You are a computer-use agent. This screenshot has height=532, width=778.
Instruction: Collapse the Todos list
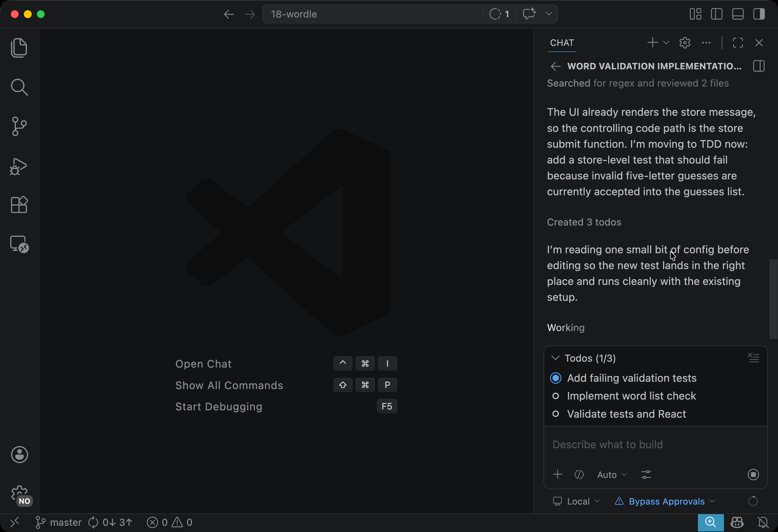click(555, 358)
